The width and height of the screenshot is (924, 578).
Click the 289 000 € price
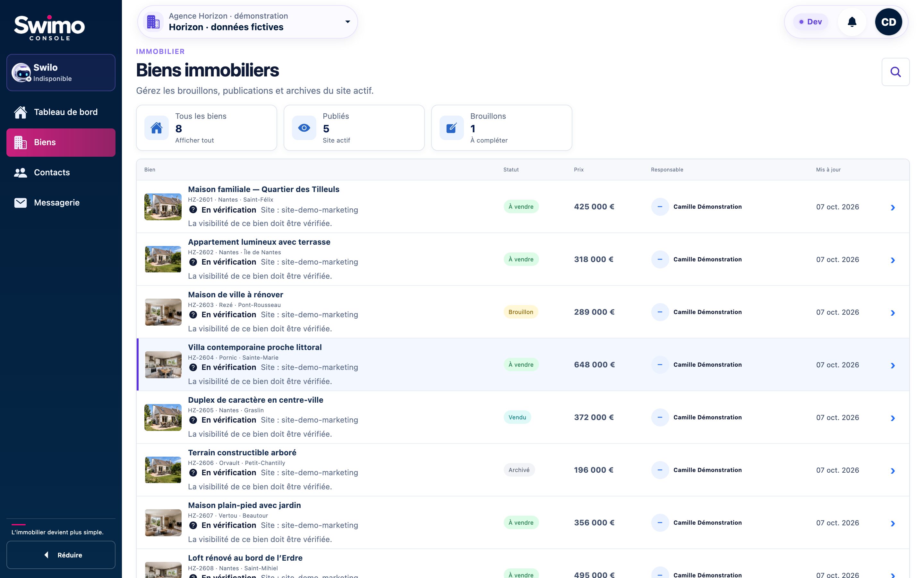coord(594,312)
